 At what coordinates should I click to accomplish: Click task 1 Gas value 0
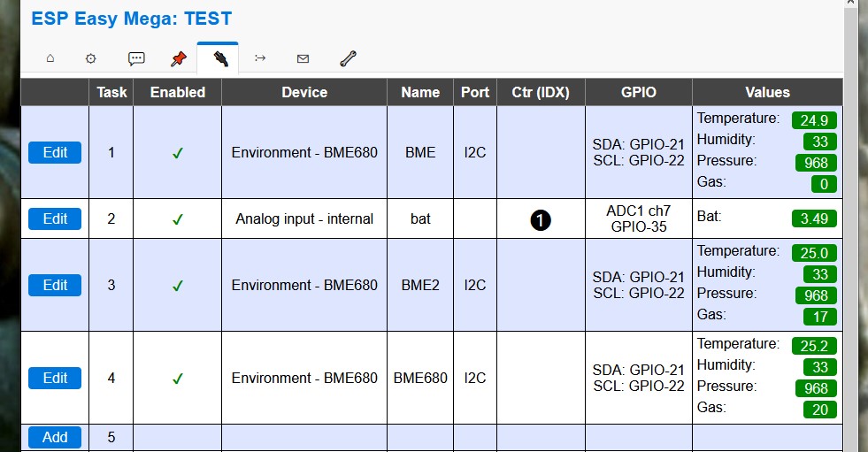tap(824, 184)
